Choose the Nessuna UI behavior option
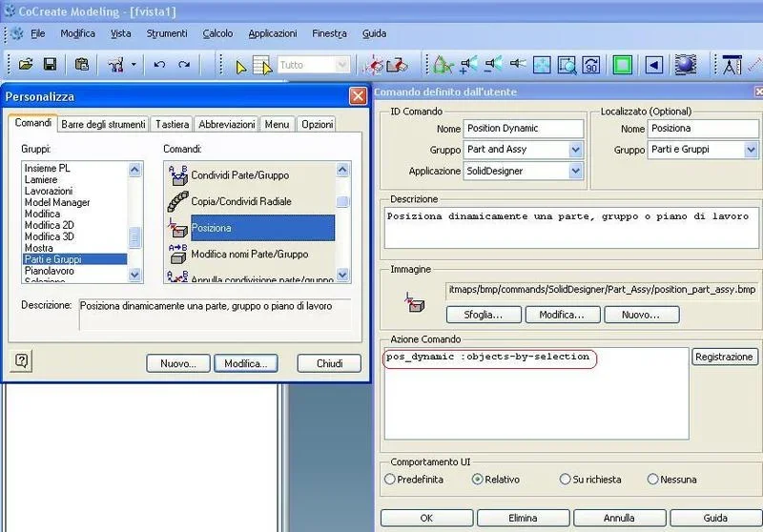The width and height of the screenshot is (763, 532). click(653, 480)
